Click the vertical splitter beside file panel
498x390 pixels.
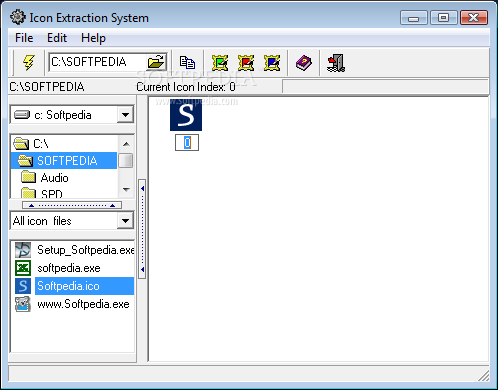(x=142, y=229)
